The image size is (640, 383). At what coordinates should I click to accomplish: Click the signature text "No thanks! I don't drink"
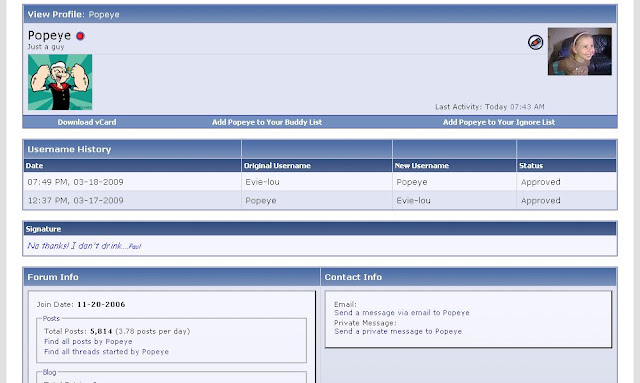point(75,246)
